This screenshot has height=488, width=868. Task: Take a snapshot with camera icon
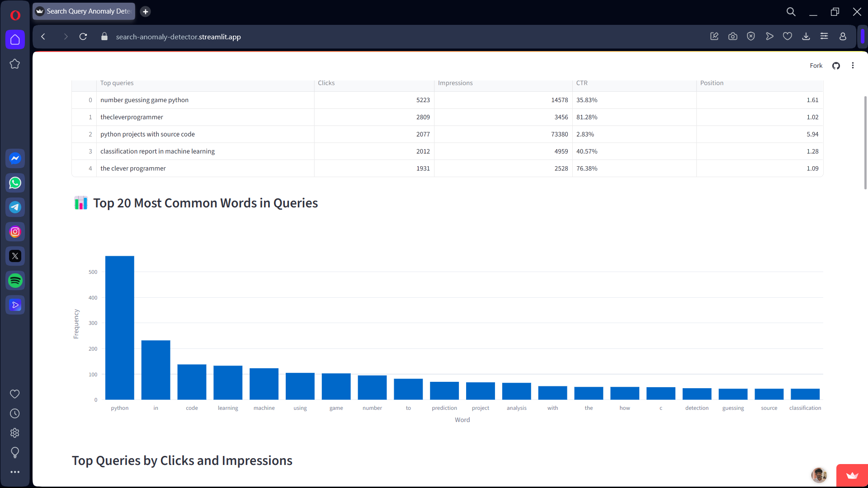coord(733,37)
